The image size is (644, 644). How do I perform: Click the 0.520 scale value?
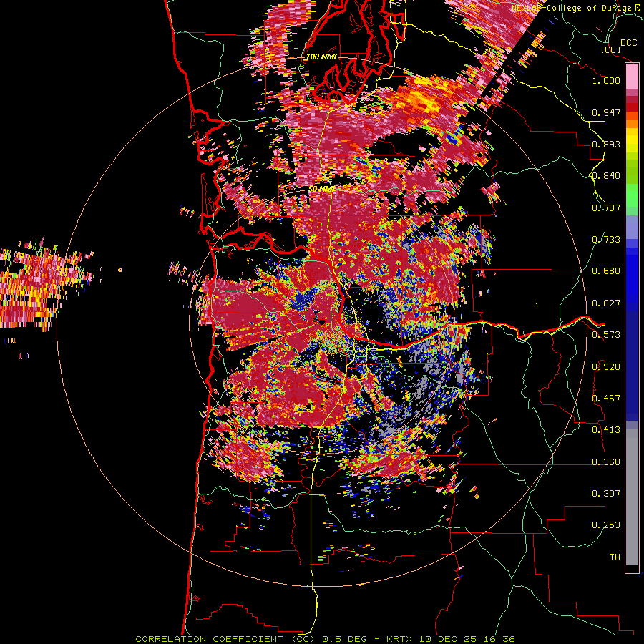(x=606, y=367)
